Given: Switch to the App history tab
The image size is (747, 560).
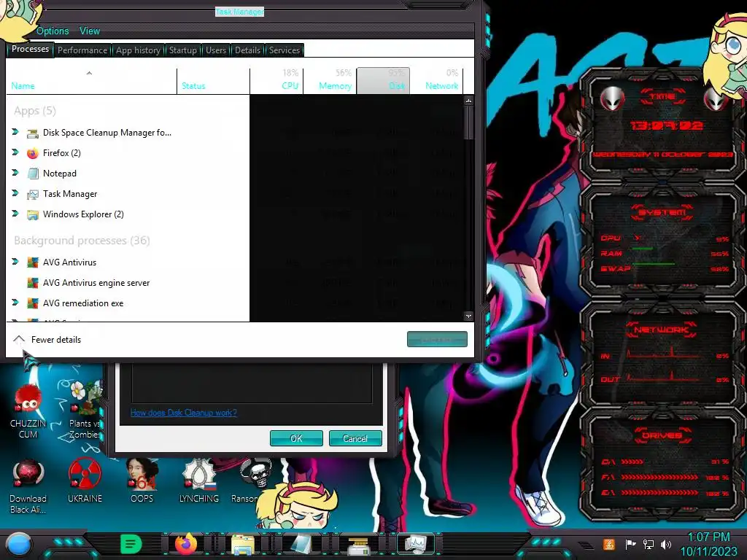Looking at the screenshot, I should point(138,50).
